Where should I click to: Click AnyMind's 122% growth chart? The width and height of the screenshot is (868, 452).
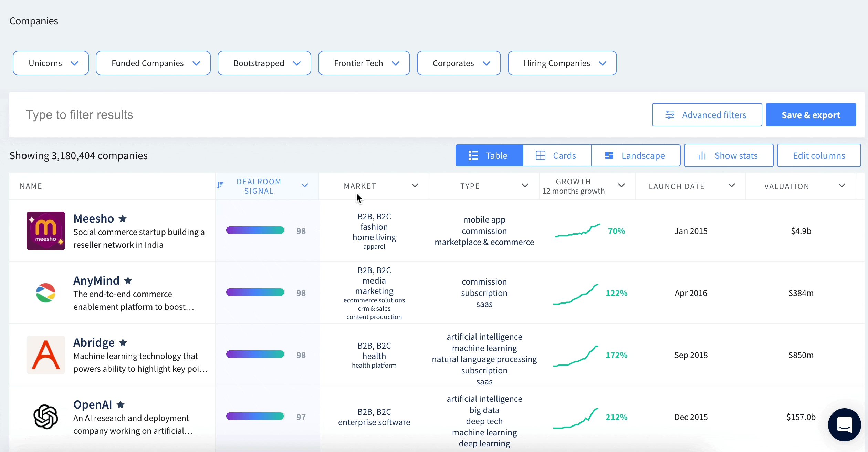click(x=576, y=294)
